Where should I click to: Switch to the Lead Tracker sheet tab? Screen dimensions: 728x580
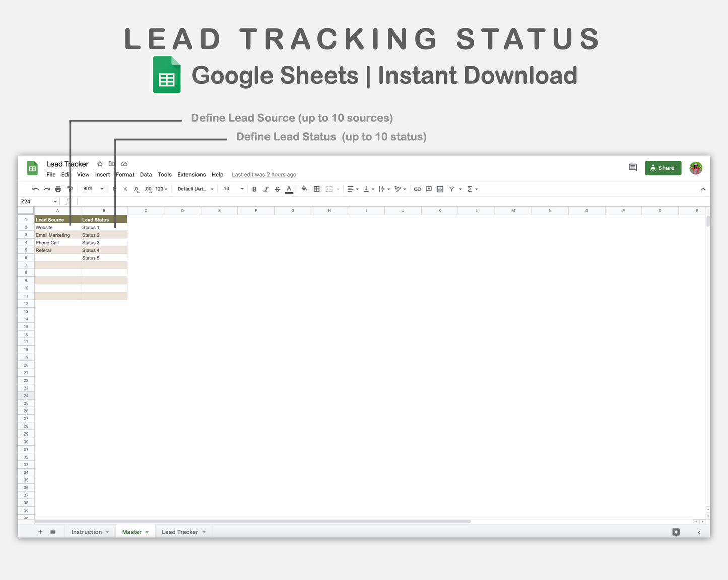[x=180, y=532]
